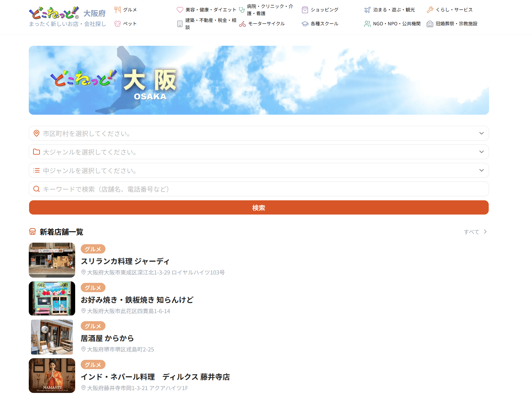Open the 冠婚葬祭・宗教施設 menu item

[457, 24]
